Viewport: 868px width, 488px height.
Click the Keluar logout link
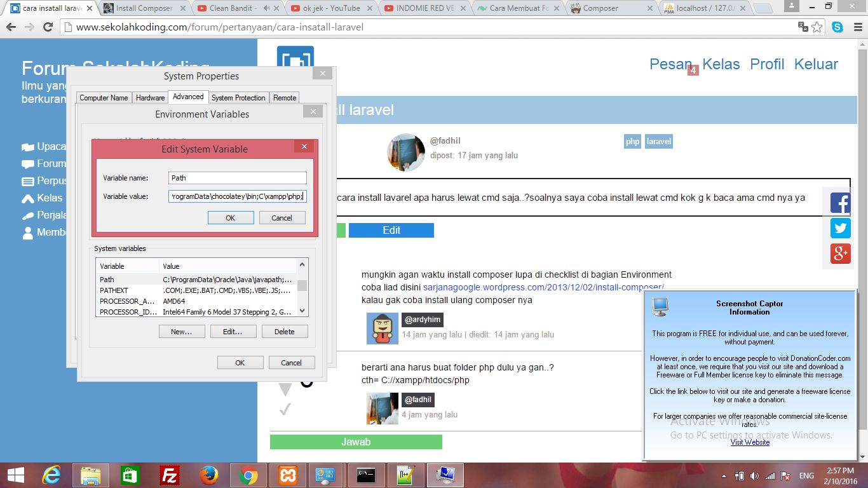click(x=817, y=64)
